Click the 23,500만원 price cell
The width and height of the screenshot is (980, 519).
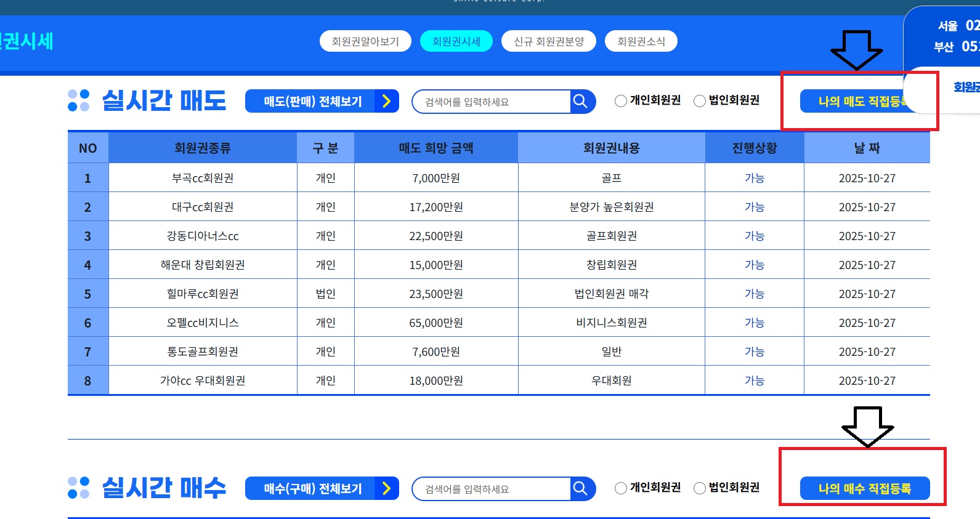pyautogui.click(x=436, y=294)
